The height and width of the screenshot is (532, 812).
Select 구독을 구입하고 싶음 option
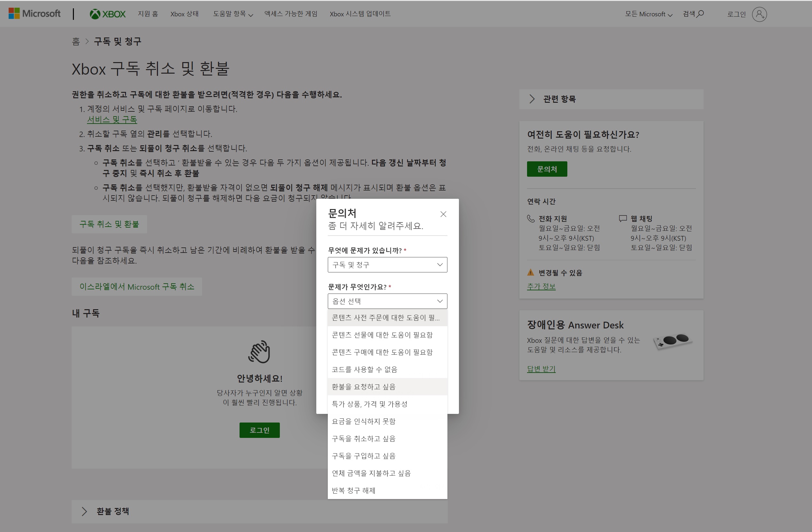387,456
